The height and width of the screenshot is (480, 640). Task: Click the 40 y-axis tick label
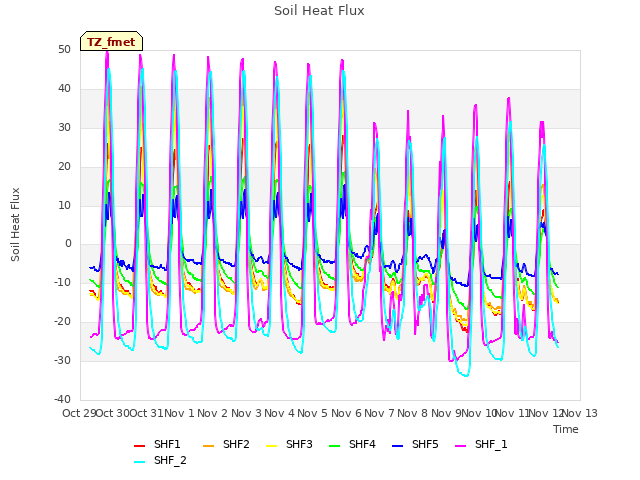pyautogui.click(x=64, y=89)
